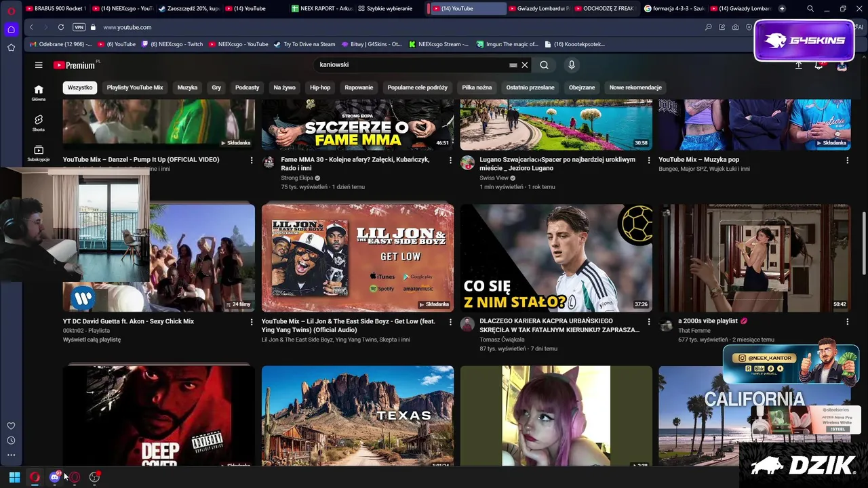The image size is (868, 488).
Task: Open a new tab with the plus button
Action: click(782, 9)
